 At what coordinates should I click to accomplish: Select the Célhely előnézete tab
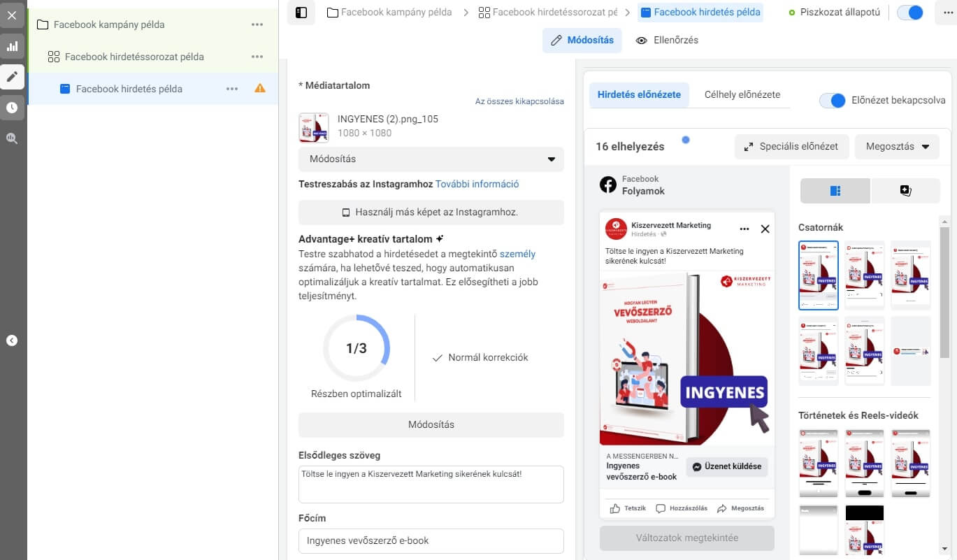742,95
